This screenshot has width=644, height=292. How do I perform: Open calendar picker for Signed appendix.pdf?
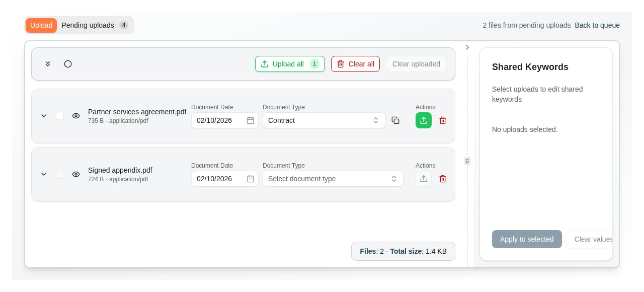click(x=251, y=179)
